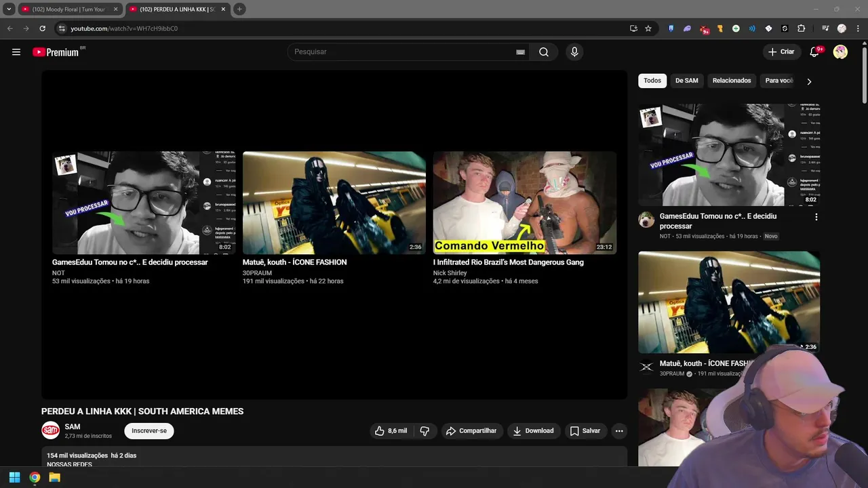Open the YouTube hamburger guide menu
Image resolution: width=868 pixels, height=488 pixels.
coord(16,52)
